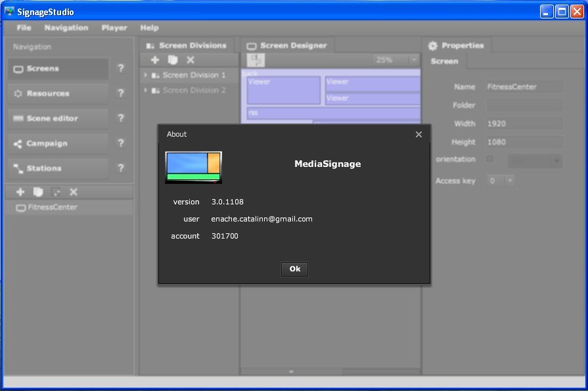Screen dimensions: 588x391
Task: Expand the Screen Division 2 tree node
Action: (x=145, y=90)
